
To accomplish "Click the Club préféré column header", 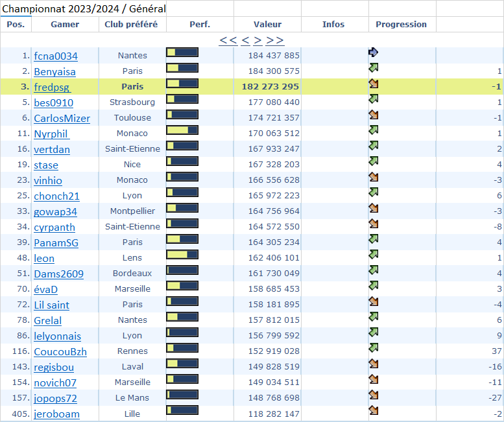I will 131,25.
